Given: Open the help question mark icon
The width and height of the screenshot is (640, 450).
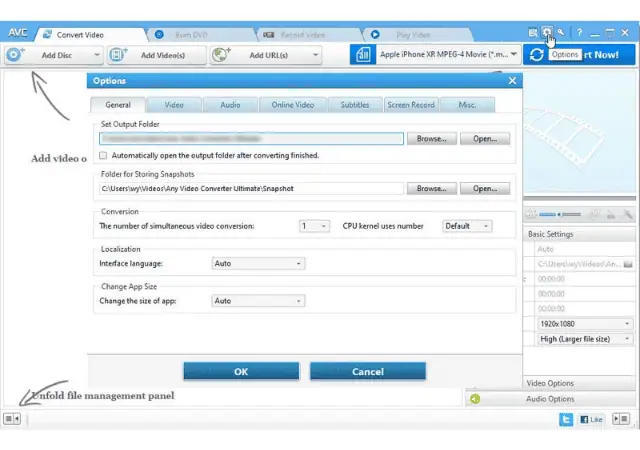Looking at the screenshot, I should [x=579, y=33].
